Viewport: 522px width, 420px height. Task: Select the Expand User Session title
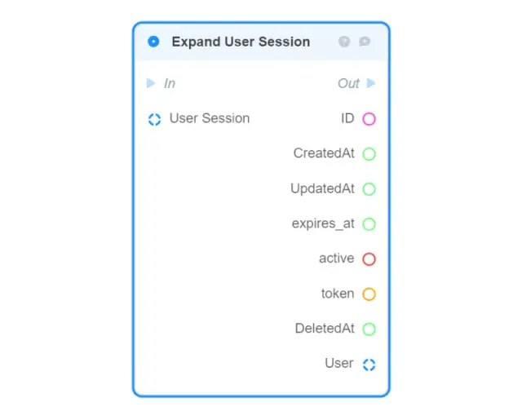pyautogui.click(x=241, y=42)
